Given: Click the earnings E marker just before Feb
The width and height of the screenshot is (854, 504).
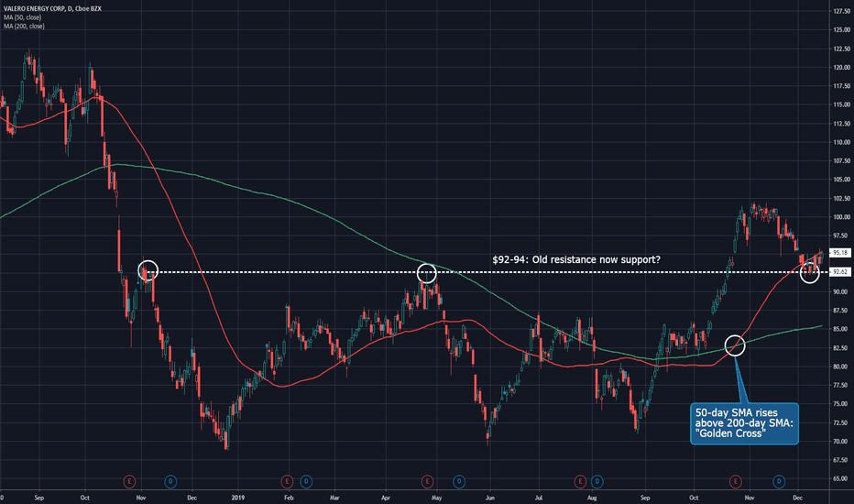Looking at the screenshot, I should click(x=287, y=482).
